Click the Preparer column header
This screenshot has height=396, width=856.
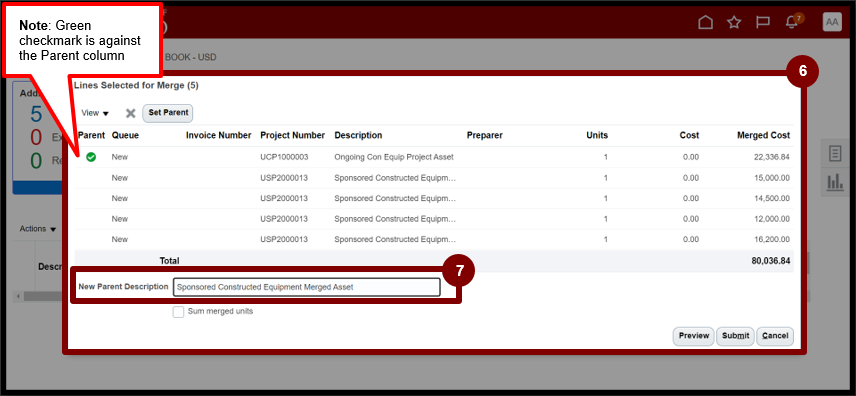click(x=485, y=135)
